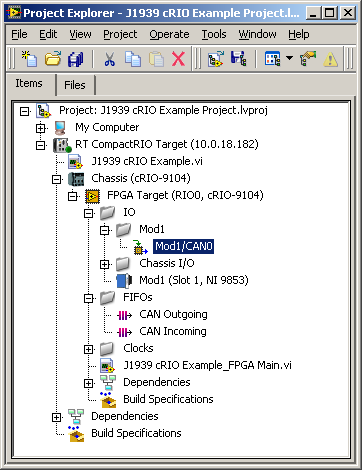Click the Cut scissors icon

tap(109, 59)
